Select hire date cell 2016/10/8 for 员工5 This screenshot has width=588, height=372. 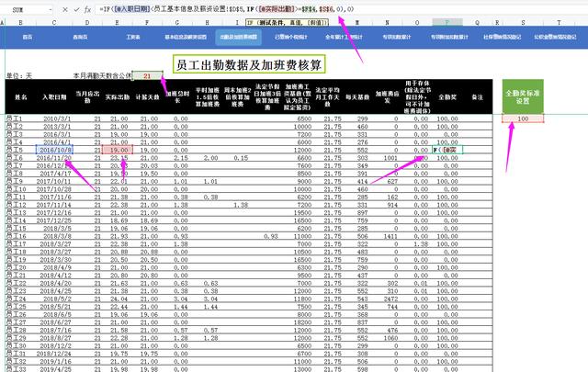(54, 150)
